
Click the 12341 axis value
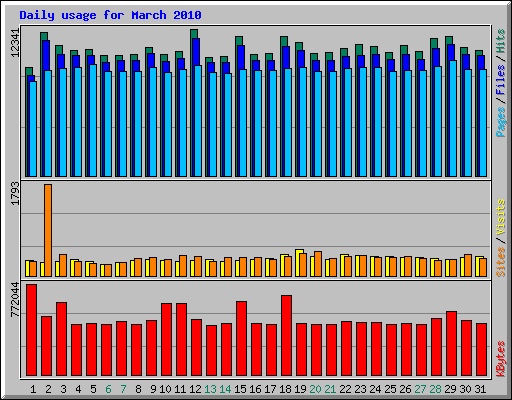pyautogui.click(x=15, y=43)
